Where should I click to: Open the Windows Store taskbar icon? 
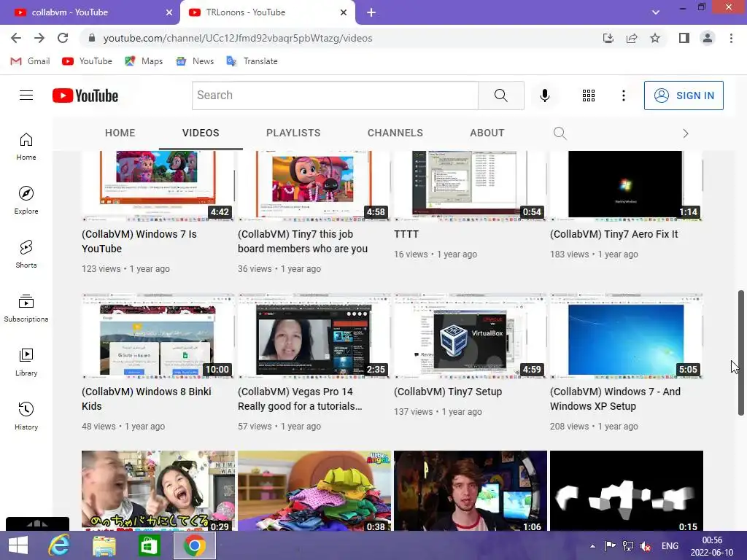tap(149, 545)
